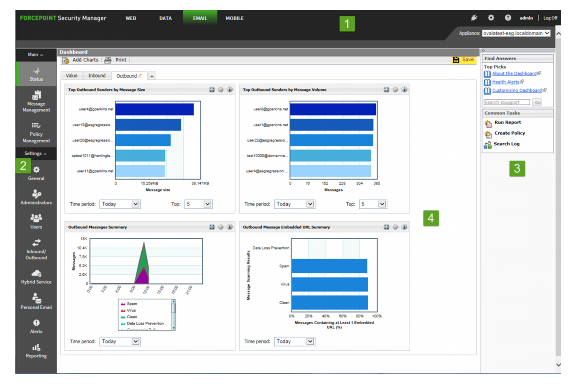This screenshot has width=576, height=384.
Task: Enlarge the Outbound Messages Summary chart
Action: pos(212,227)
